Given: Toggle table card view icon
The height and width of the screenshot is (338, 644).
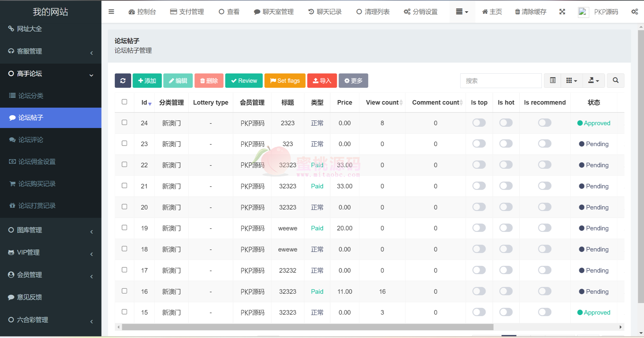Looking at the screenshot, I should click(x=553, y=80).
